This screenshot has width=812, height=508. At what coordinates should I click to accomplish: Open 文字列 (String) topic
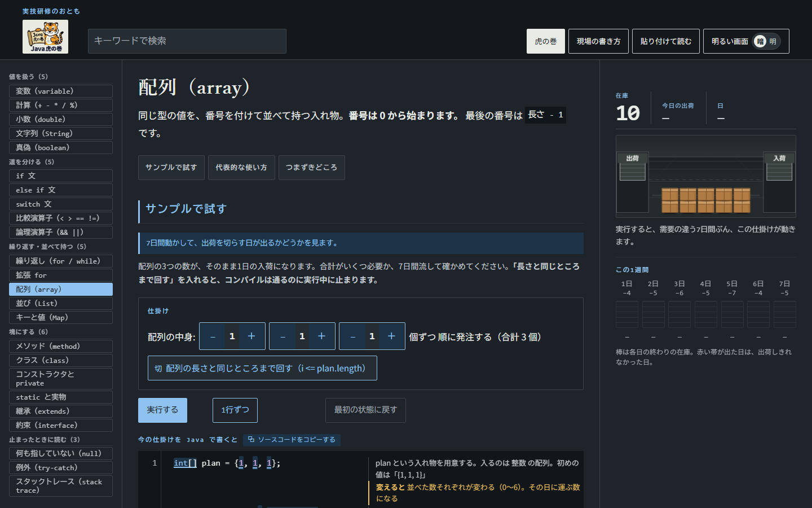click(x=61, y=133)
